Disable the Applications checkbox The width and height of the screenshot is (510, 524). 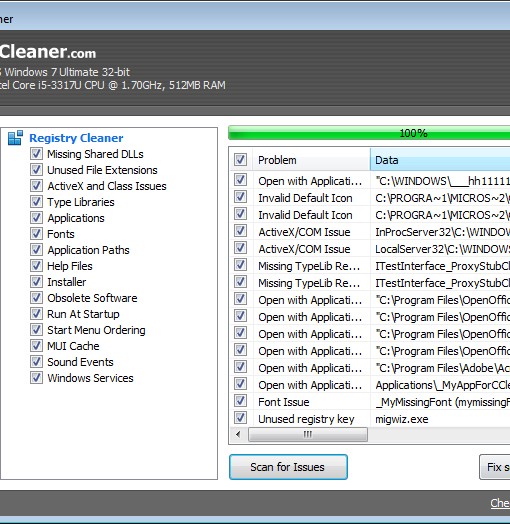coord(36,218)
